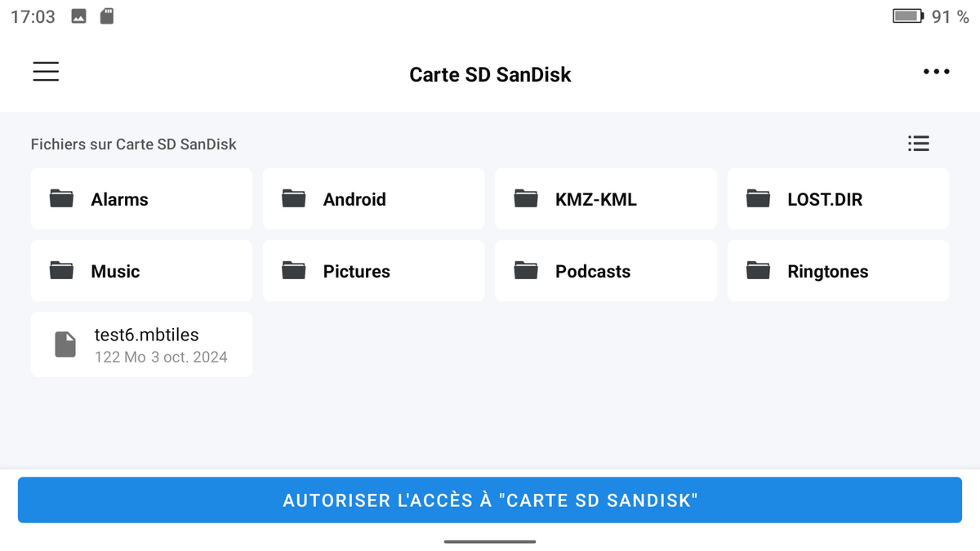Image resolution: width=980 pixels, height=551 pixels.
Task: Open the Ringtones folder
Action: (838, 271)
